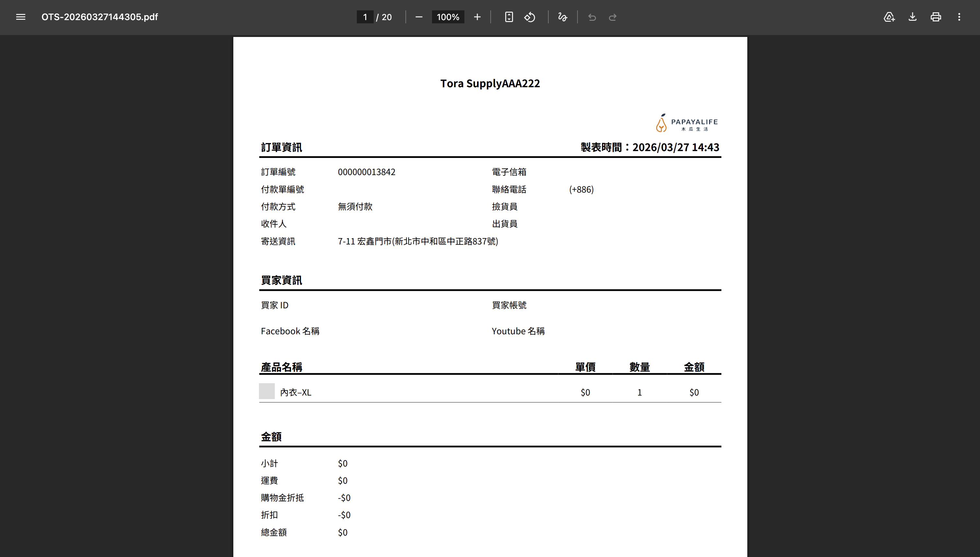Save the PDF to Google Drive
Viewport: 980px width, 557px height.
[889, 17]
